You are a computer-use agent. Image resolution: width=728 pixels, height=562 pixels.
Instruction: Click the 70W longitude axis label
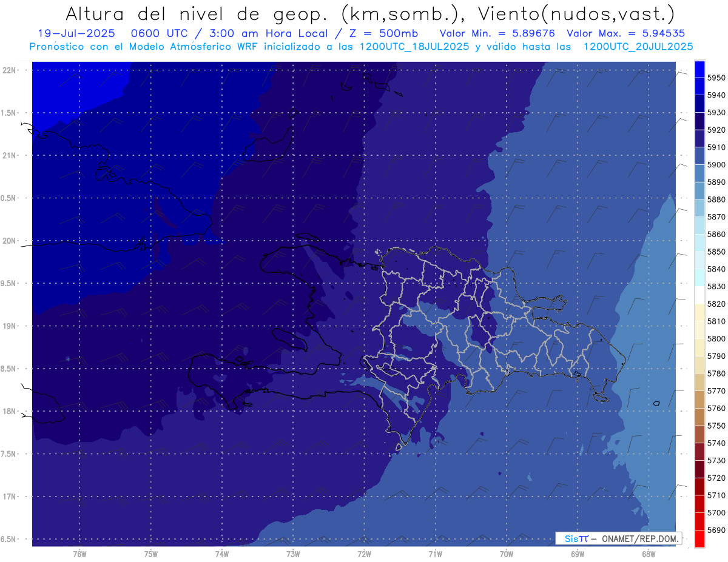pos(507,554)
